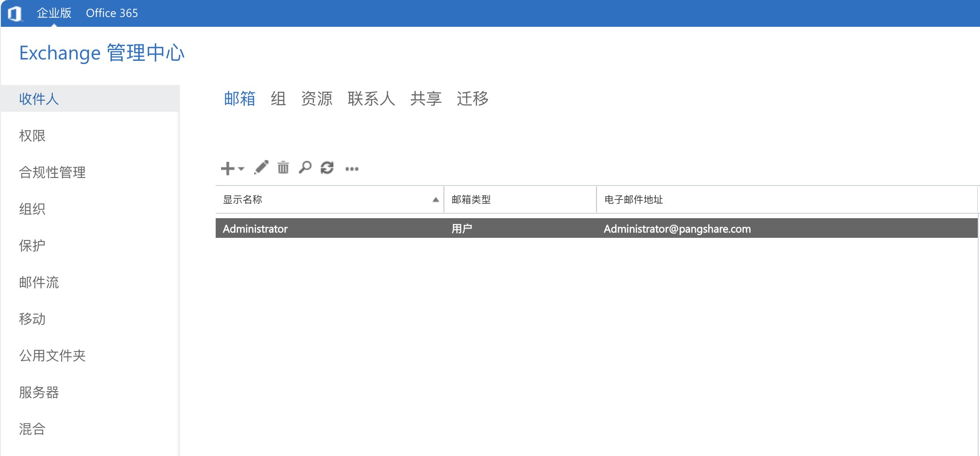
Task: Select the Administrator display name cell
Action: tap(255, 228)
